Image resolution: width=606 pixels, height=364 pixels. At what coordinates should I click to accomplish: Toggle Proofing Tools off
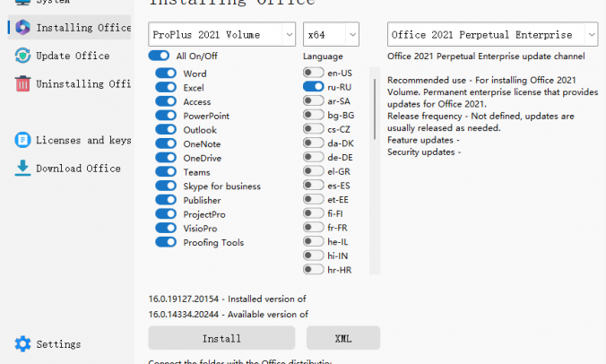tap(166, 242)
